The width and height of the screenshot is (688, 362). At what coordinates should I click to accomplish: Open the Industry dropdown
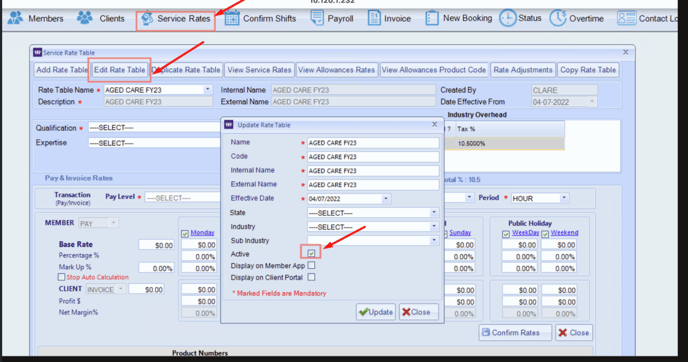click(x=434, y=226)
